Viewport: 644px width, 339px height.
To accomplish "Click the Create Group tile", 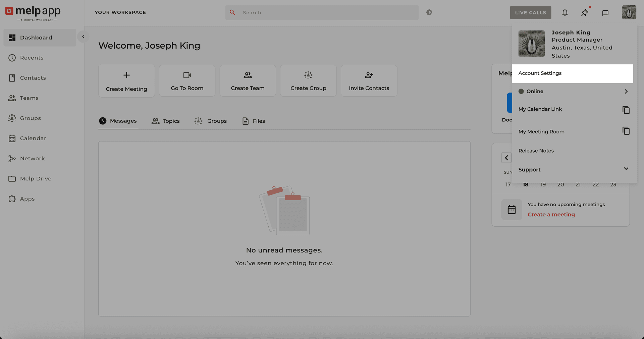I will (x=308, y=81).
